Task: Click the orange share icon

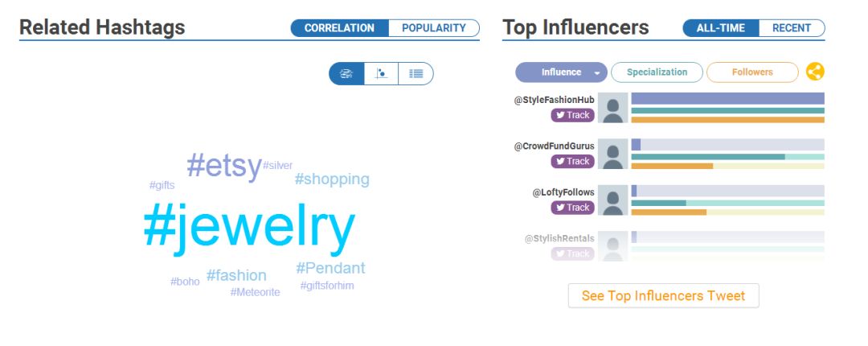Action: coord(815,72)
